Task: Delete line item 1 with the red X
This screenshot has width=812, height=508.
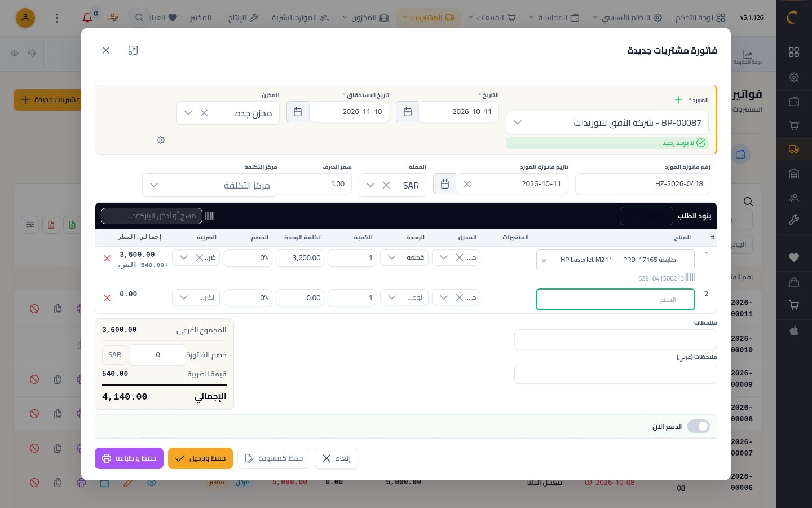Action: tap(107, 259)
